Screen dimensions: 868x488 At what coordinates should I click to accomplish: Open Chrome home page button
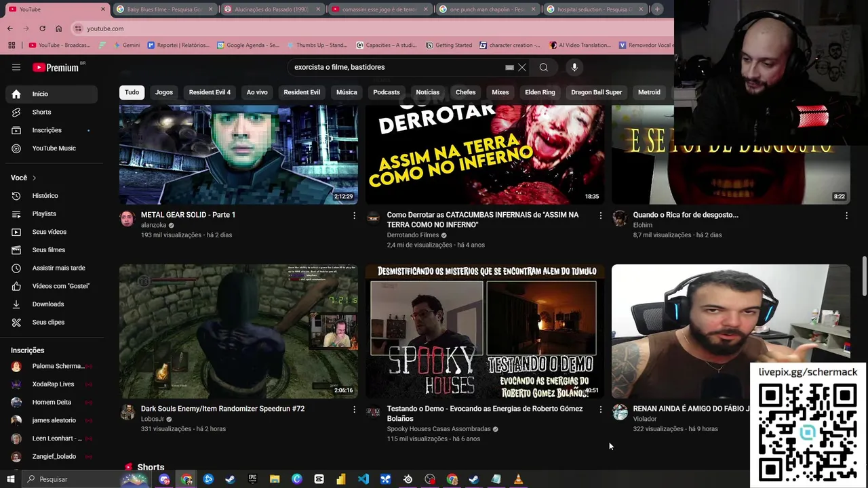pos(58,28)
